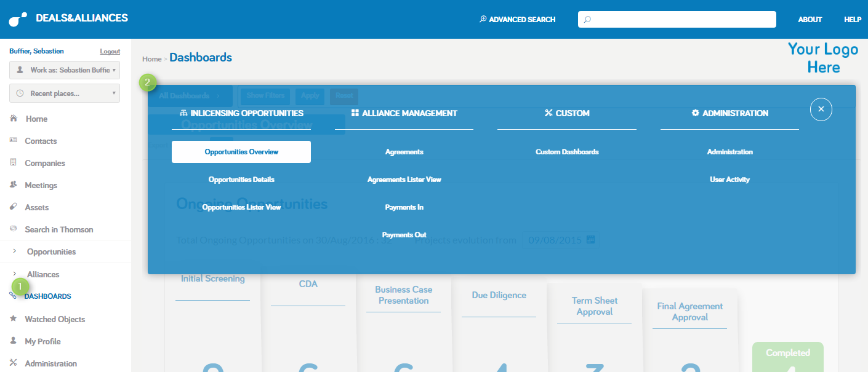
Task: Expand the Alliances sidebar section
Action: click(x=14, y=274)
